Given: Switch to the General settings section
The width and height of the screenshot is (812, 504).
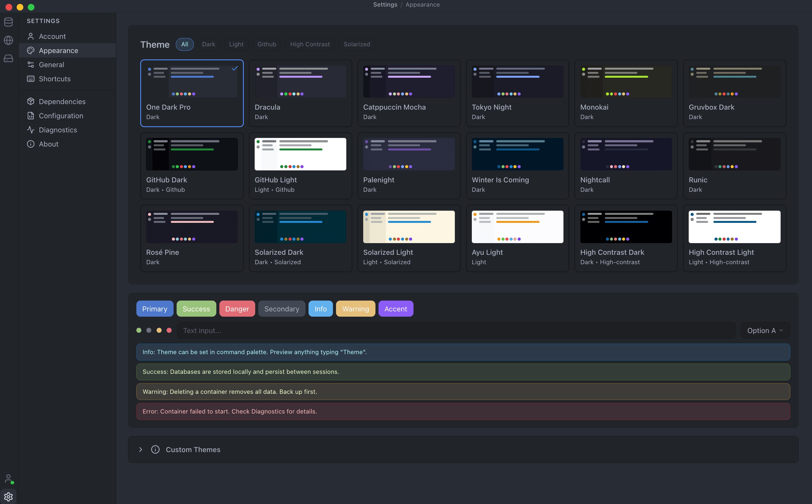Looking at the screenshot, I should click(51, 64).
